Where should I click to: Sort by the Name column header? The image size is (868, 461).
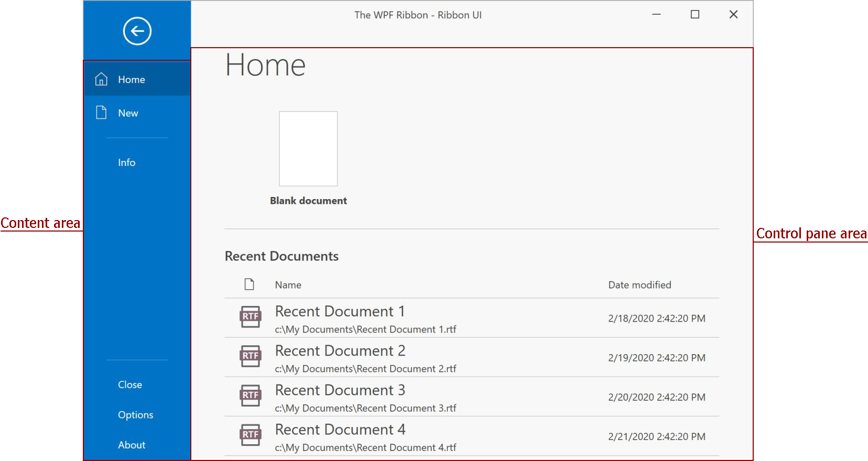coord(288,285)
